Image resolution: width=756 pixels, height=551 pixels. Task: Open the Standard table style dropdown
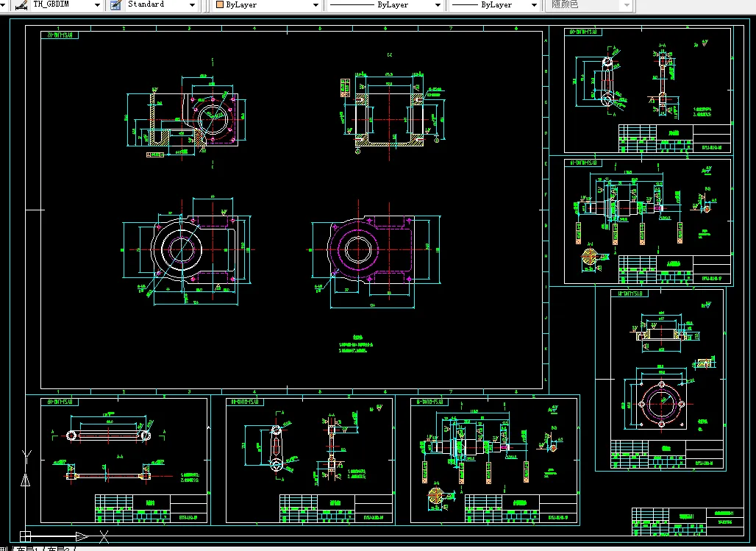pos(193,5)
